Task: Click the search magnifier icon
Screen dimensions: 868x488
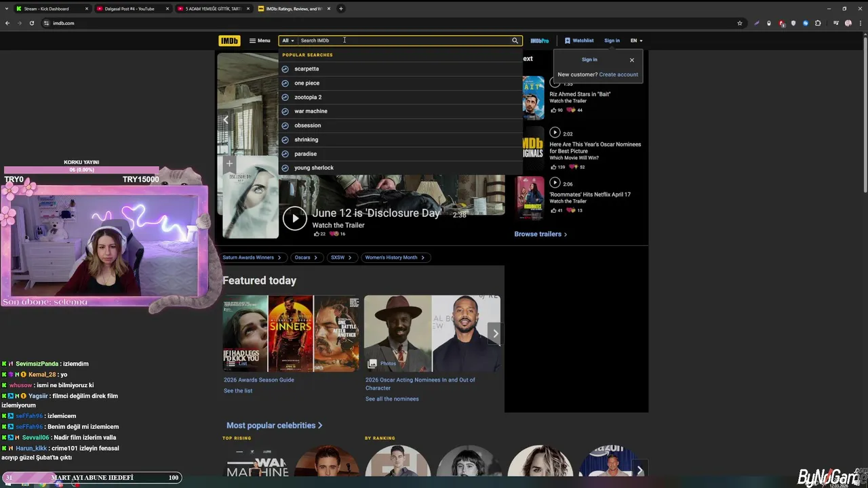Action: pos(515,41)
